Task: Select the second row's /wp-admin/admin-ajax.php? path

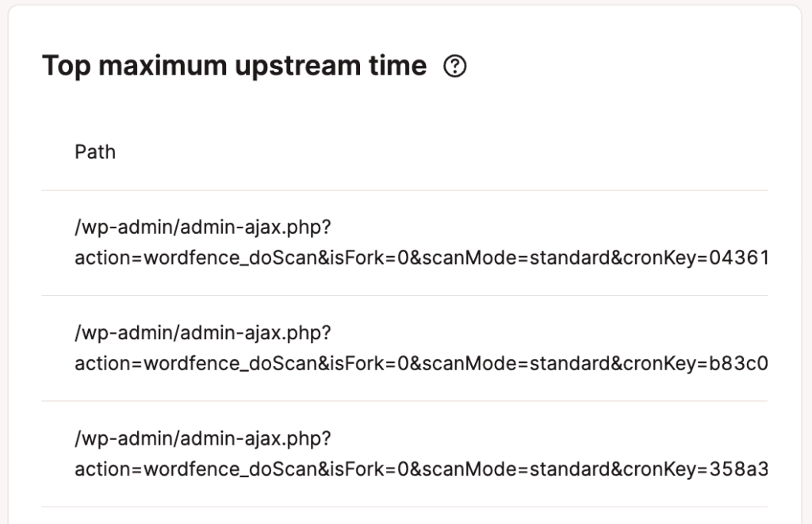Action: [x=202, y=333]
